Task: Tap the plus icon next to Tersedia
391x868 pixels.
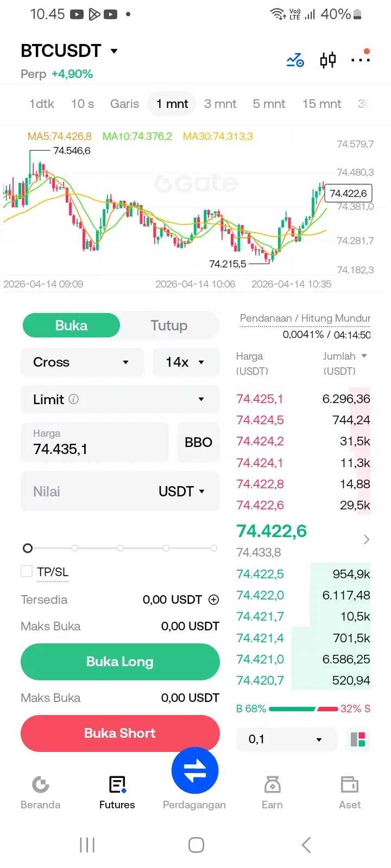Action: point(214,599)
